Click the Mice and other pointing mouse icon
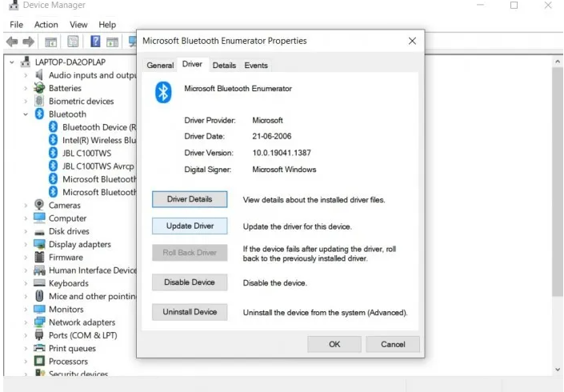The image size is (564, 392). (39, 296)
